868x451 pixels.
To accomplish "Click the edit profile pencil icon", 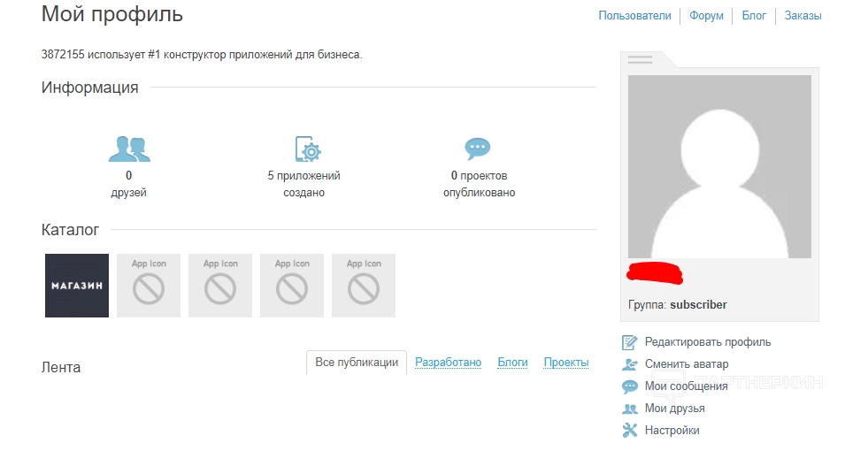I will (629, 342).
